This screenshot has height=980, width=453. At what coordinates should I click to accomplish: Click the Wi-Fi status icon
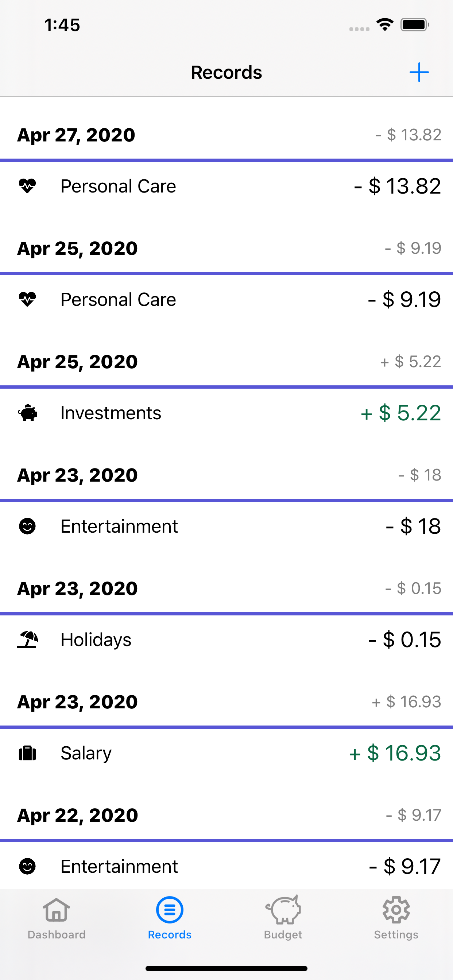(x=385, y=25)
